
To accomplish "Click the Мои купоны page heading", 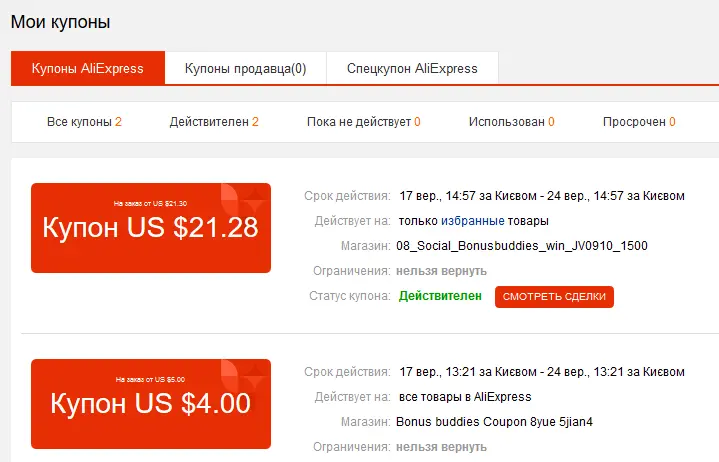I will click(61, 22).
